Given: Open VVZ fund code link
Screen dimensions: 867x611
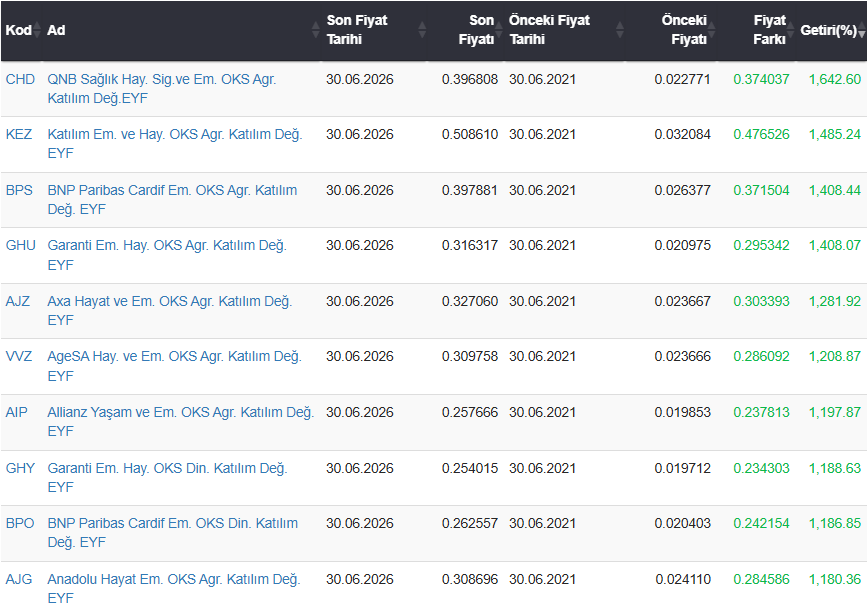Looking at the screenshot, I should tap(19, 356).
